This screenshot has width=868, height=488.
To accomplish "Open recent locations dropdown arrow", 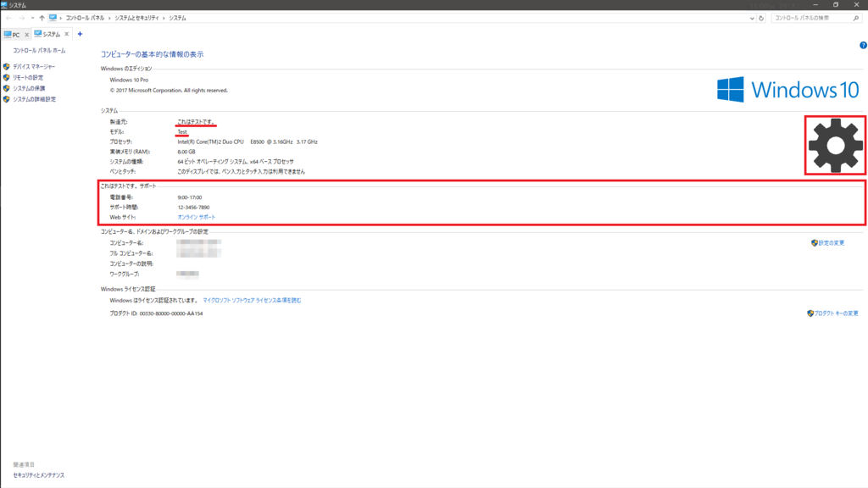I will point(32,19).
